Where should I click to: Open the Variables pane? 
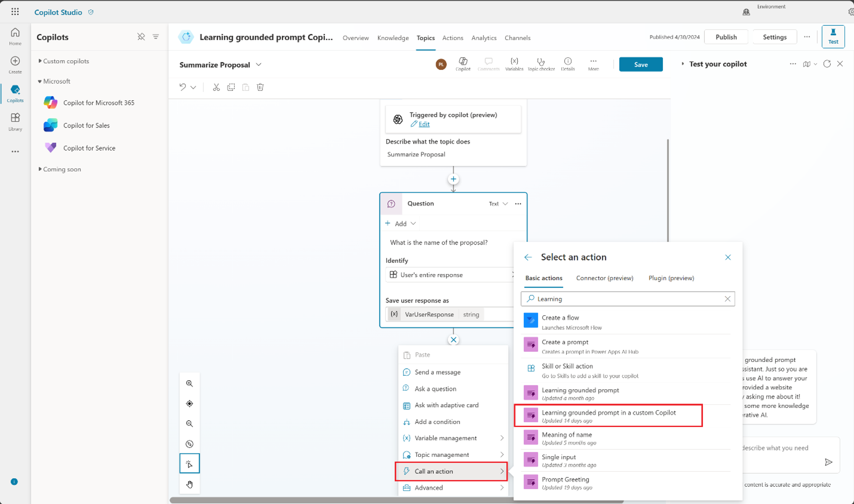(x=514, y=64)
